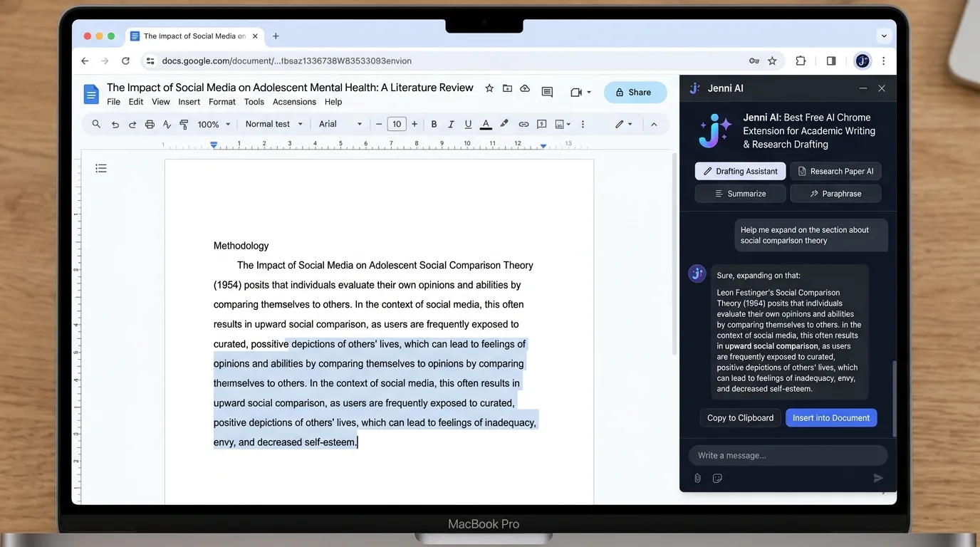
Task: Toggle bold formatting
Action: click(x=434, y=124)
